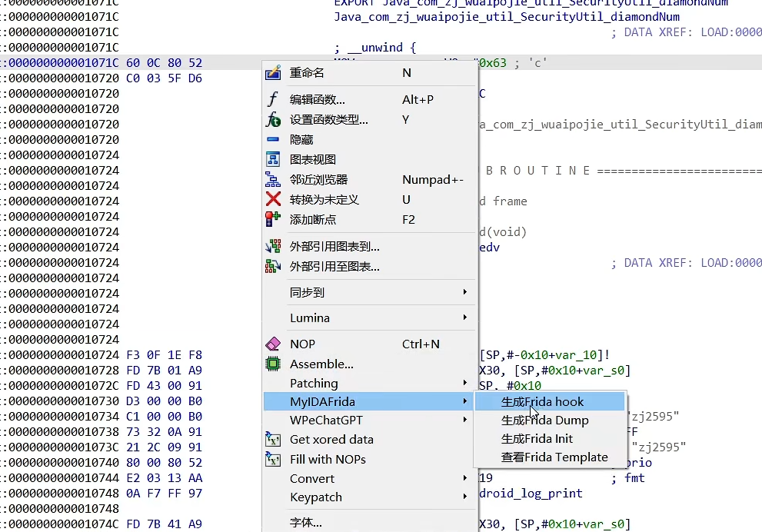Click the '#0x63' immediate value
This screenshot has height=532, width=762.
[492, 63]
